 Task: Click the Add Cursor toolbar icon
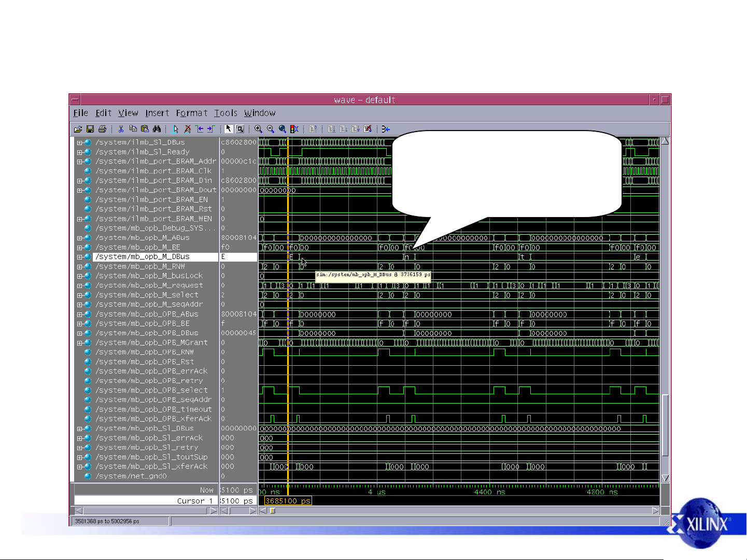176,129
